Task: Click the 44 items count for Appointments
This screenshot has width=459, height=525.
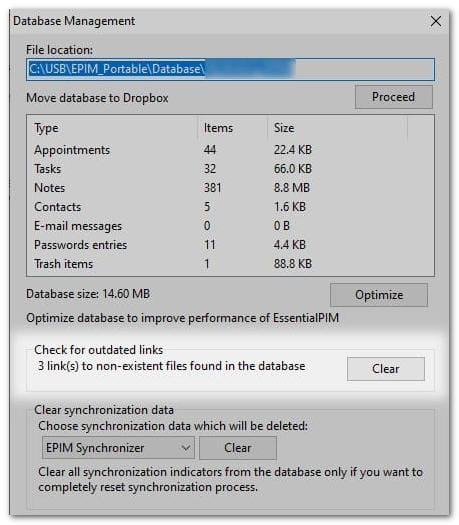Action: pyautogui.click(x=210, y=150)
